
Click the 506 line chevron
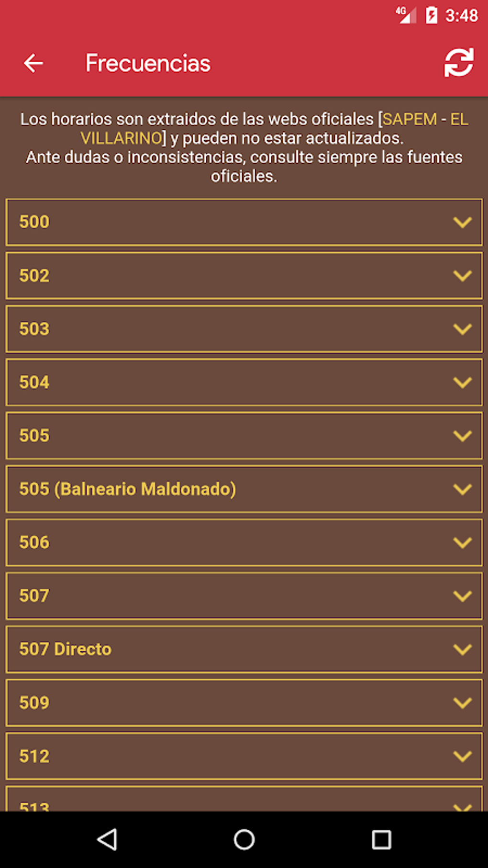[462, 542]
